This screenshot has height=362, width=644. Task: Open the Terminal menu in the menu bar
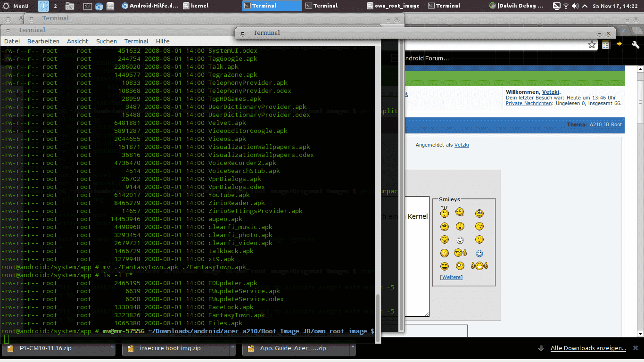click(136, 41)
